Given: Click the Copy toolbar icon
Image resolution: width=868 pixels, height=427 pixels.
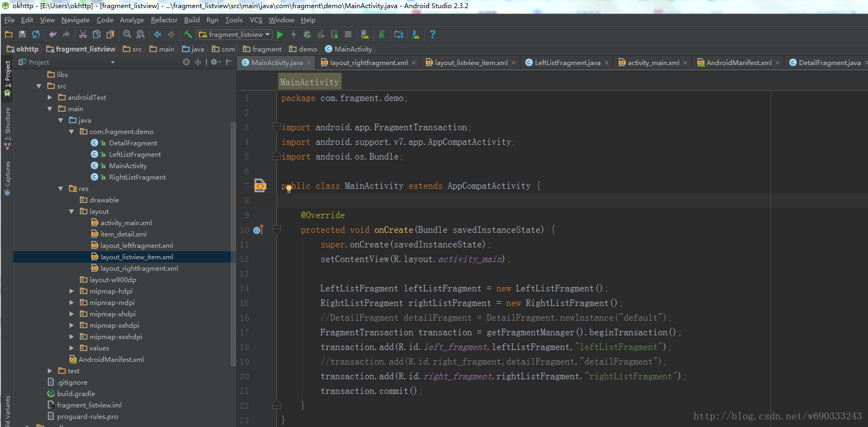Looking at the screenshot, I should click(97, 34).
